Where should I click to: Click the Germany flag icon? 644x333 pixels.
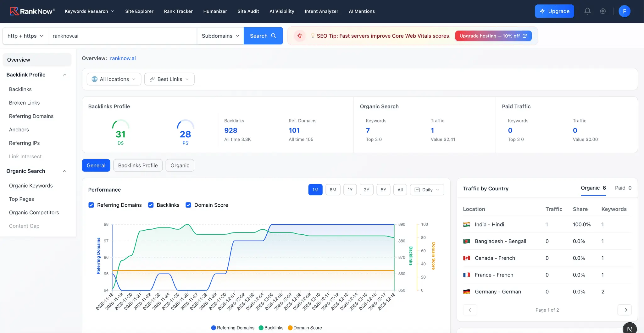[467, 292]
